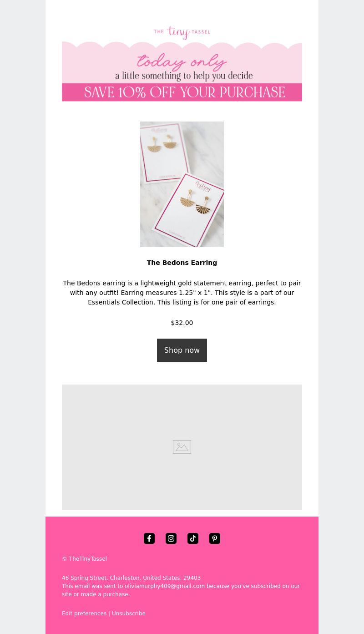Click the Save 10% Off Your Purchase strip
Screen dimensions: 364x634
point(182,92)
